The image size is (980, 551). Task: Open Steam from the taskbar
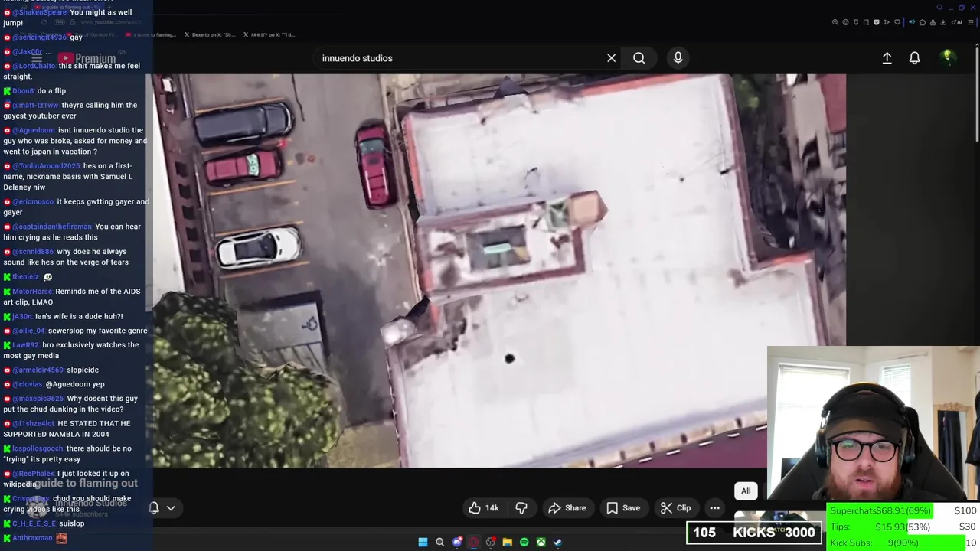(557, 542)
